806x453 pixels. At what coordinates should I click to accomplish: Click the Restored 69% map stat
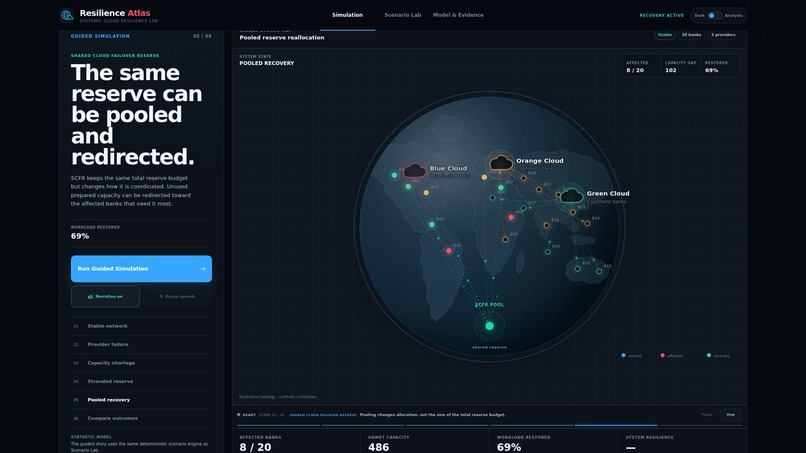coord(720,66)
